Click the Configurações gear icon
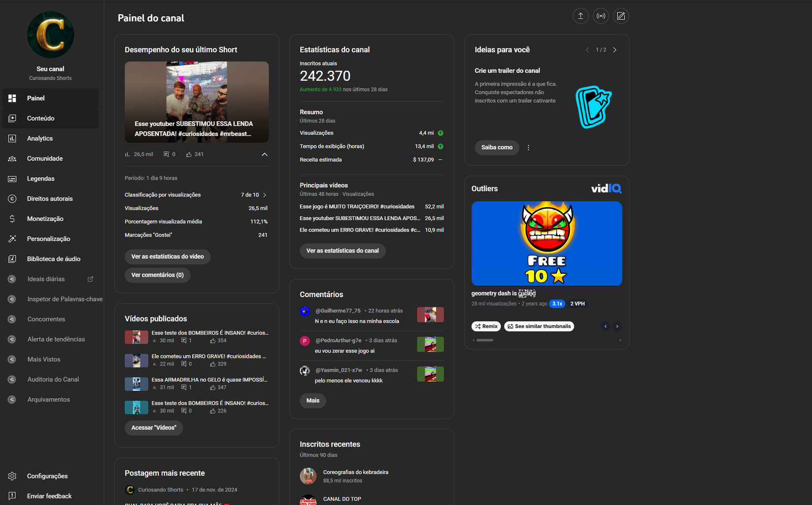 point(12,476)
